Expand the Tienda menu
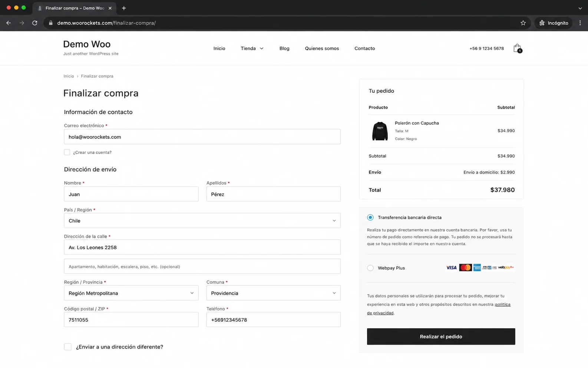 point(252,49)
